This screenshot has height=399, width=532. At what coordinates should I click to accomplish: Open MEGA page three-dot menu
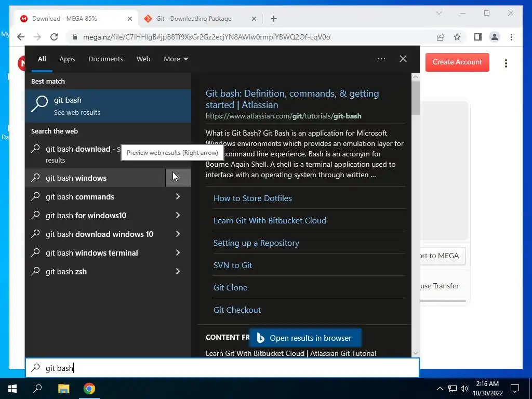[x=506, y=63]
